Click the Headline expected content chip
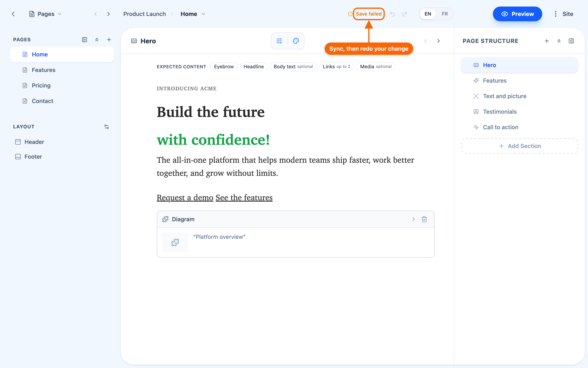This screenshot has width=588, height=368. (254, 67)
